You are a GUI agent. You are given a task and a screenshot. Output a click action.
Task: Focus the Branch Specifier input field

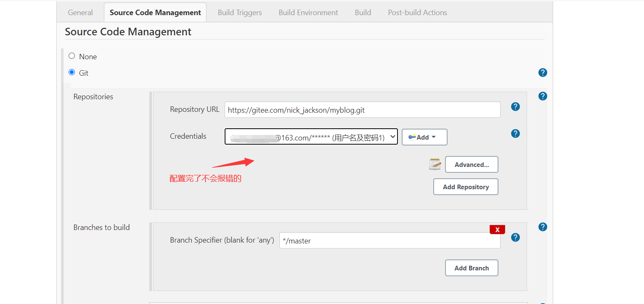click(390, 241)
